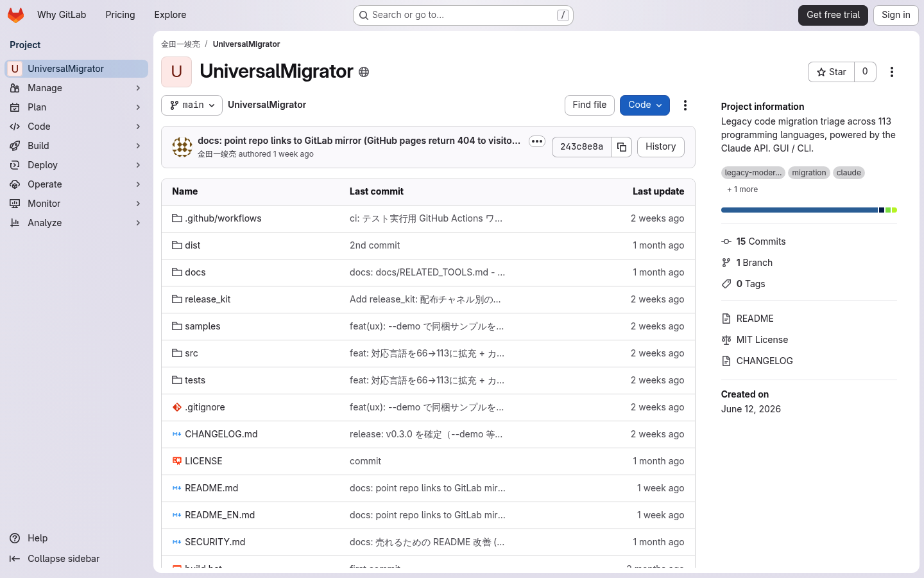Expand the Build menu chevron

tap(138, 146)
